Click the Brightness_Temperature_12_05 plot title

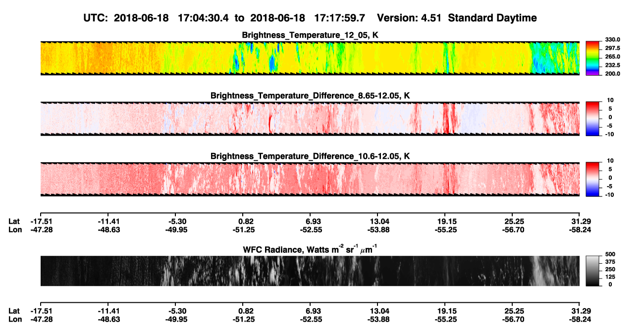point(310,35)
